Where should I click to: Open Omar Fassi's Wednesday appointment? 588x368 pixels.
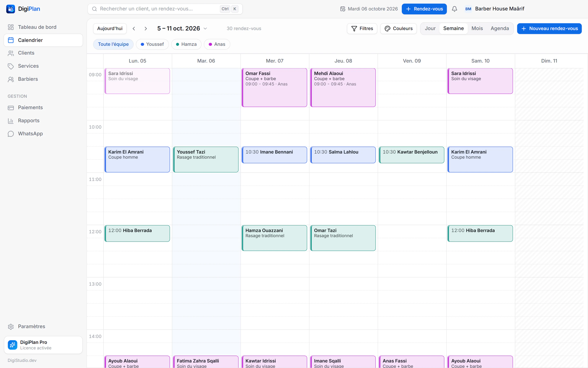[274, 88]
